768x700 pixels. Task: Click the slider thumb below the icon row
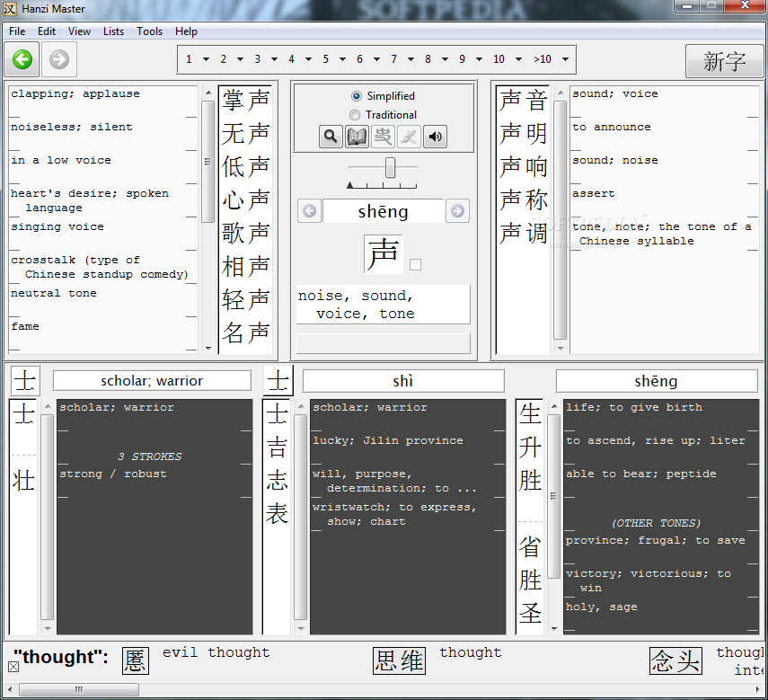(x=390, y=167)
